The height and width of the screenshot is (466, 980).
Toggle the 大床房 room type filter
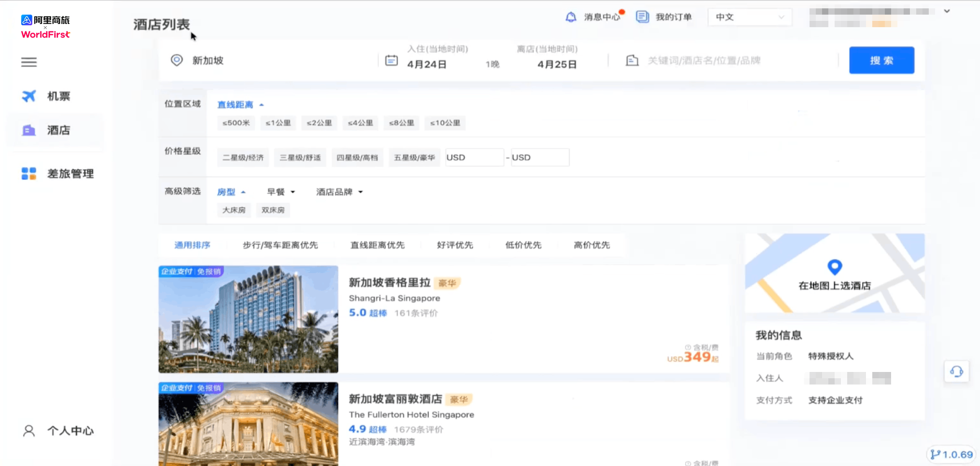click(x=234, y=210)
